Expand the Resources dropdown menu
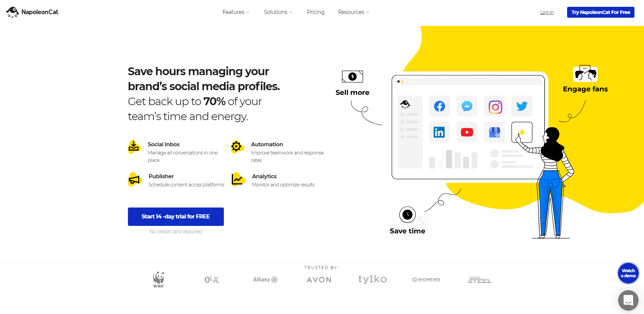Screen dimensions: 644x314 [x=353, y=12]
